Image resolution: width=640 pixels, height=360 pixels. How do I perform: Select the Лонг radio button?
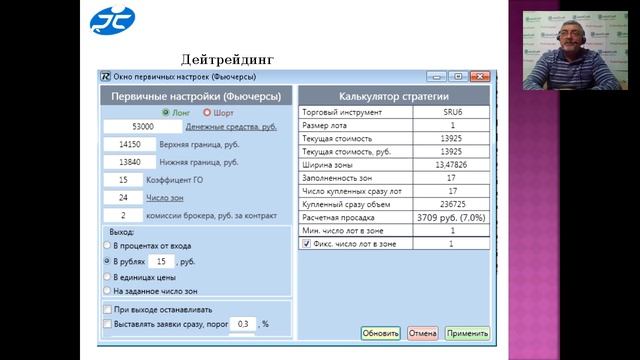click(165, 112)
